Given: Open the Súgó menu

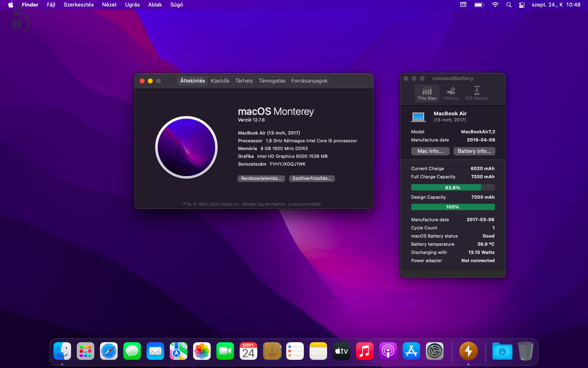Looking at the screenshot, I should point(176,5).
